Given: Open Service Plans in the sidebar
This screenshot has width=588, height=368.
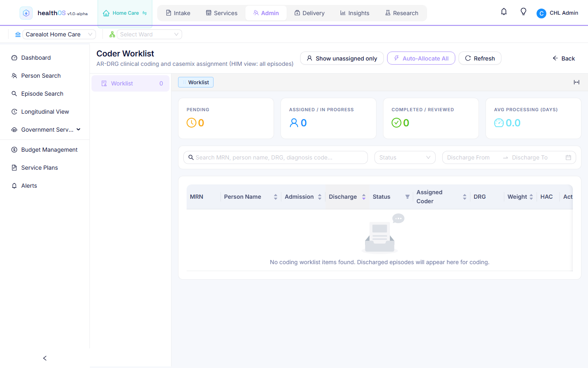Looking at the screenshot, I should pyautogui.click(x=45, y=168).
